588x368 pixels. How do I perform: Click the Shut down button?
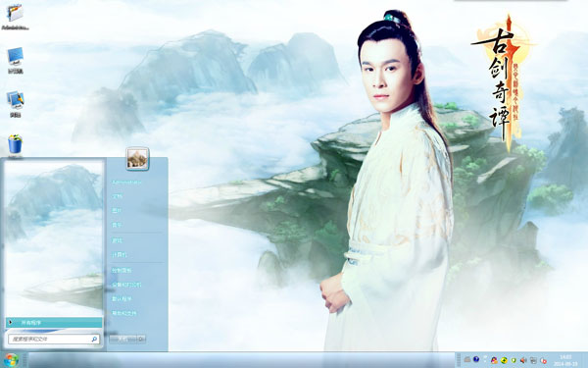123,340
